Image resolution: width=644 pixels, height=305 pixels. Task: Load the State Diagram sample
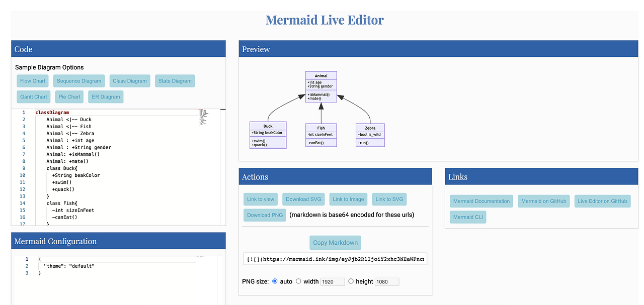tap(175, 80)
